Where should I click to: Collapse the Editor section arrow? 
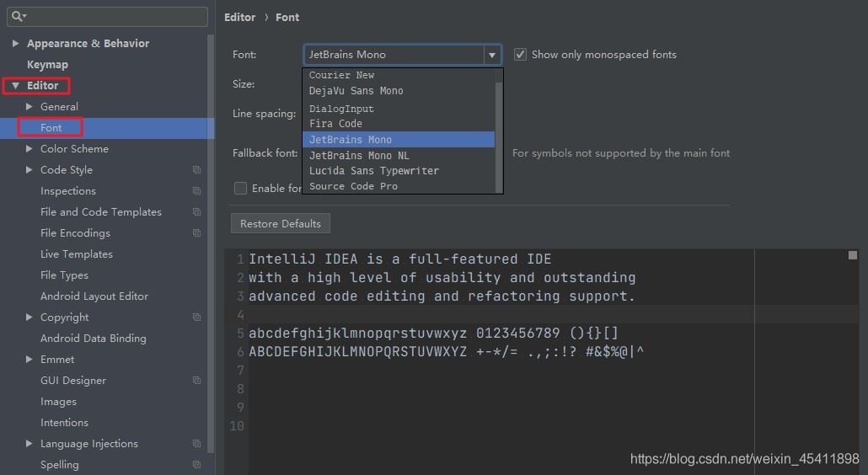[15, 86]
